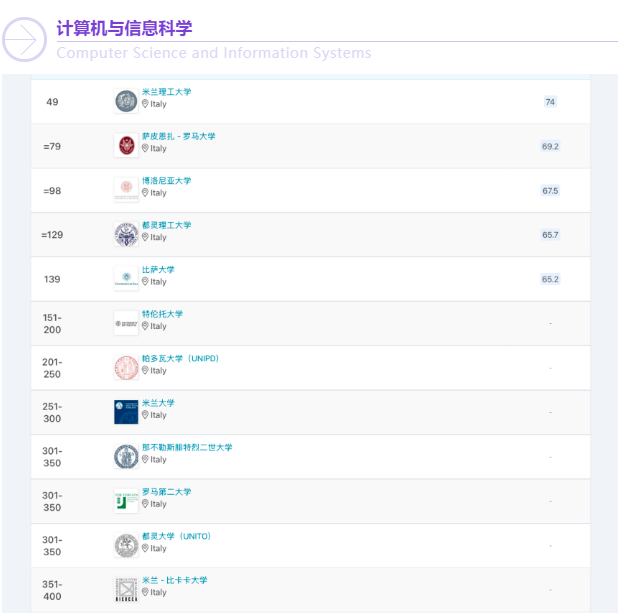Image resolution: width=620 pixels, height=613 pixels.
Task: Click the 那不勒斯腓特烈二世大学 seal logo
Action: pyautogui.click(x=126, y=456)
